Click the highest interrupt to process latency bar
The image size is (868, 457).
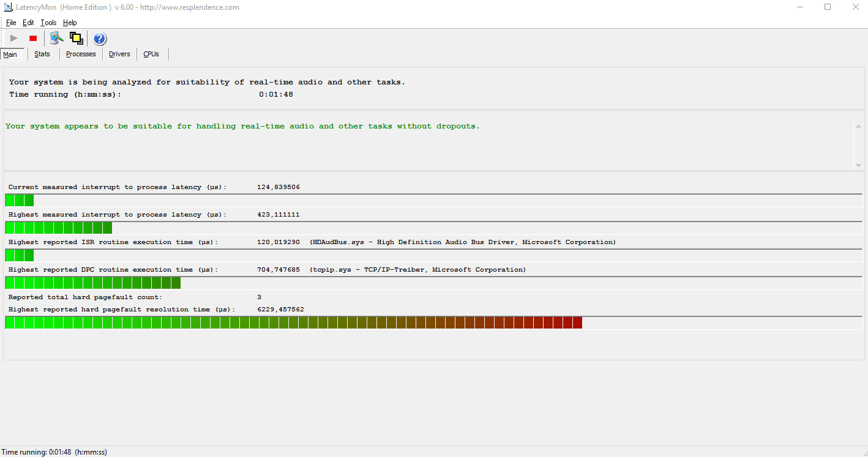433,228
